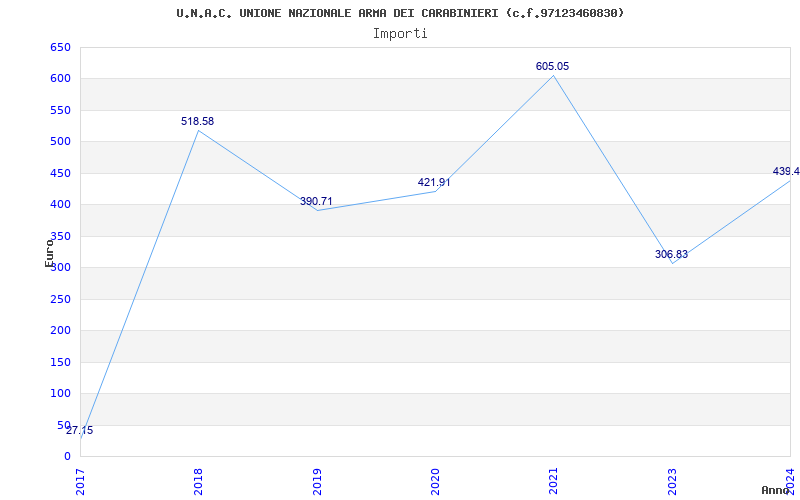Click the 518.58 data label
This screenshot has width=800, height=500.
197,121
